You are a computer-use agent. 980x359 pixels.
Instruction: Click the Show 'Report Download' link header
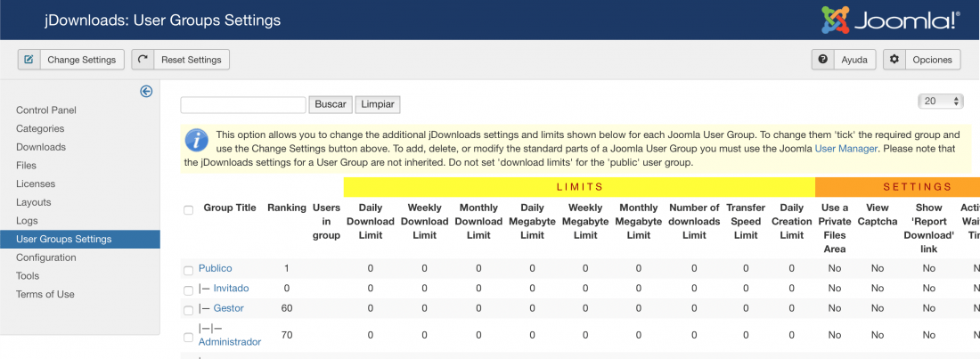pos(928,228)
